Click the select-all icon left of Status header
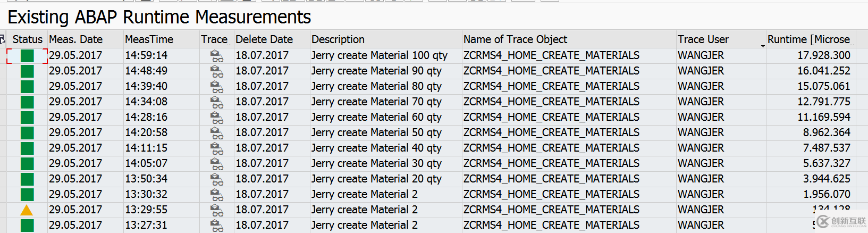868x233 pixels. (x=3, y=39)
